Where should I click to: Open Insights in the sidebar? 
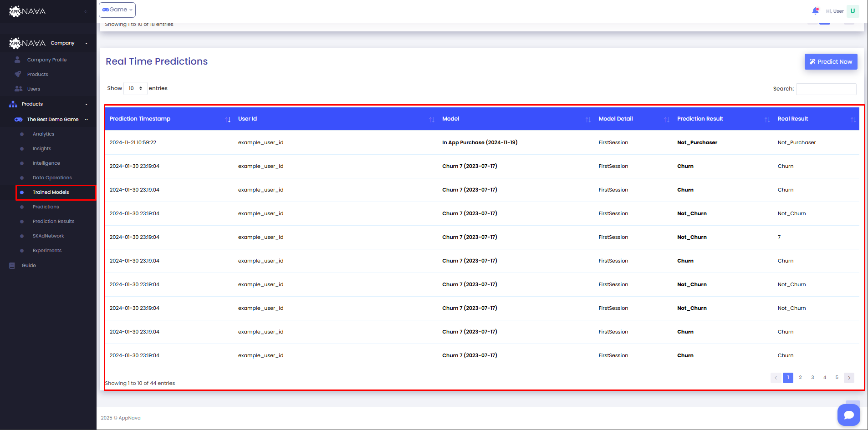click(x=42, y=148)
